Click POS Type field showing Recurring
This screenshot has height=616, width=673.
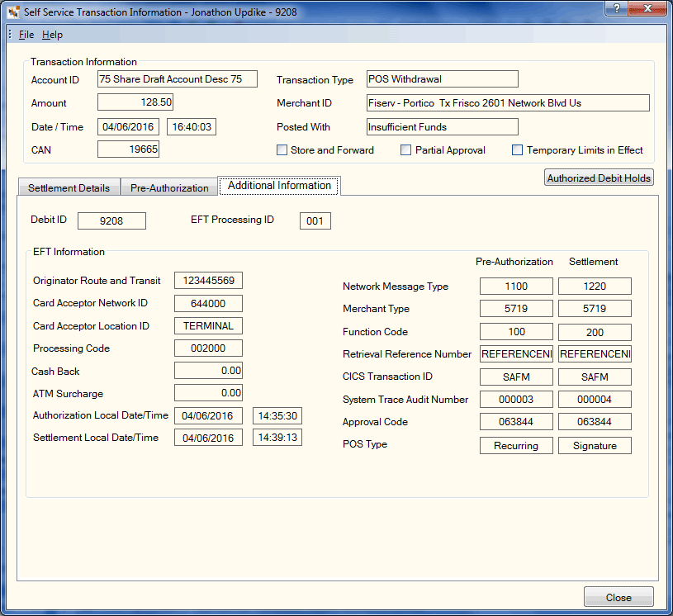(516, 446)
